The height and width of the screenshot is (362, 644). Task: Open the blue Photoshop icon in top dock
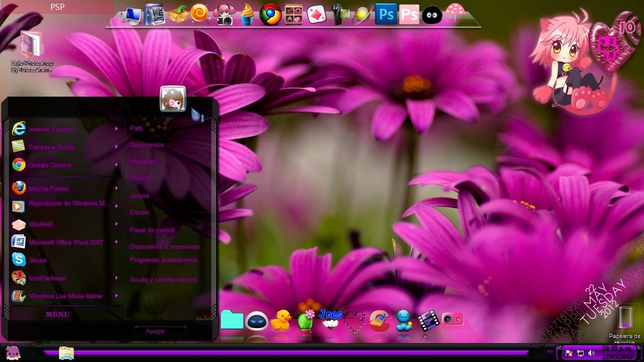tap(386, 14)
